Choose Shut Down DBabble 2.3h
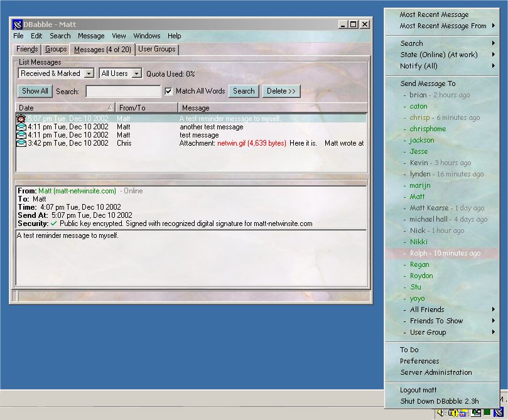 (443, 401)
